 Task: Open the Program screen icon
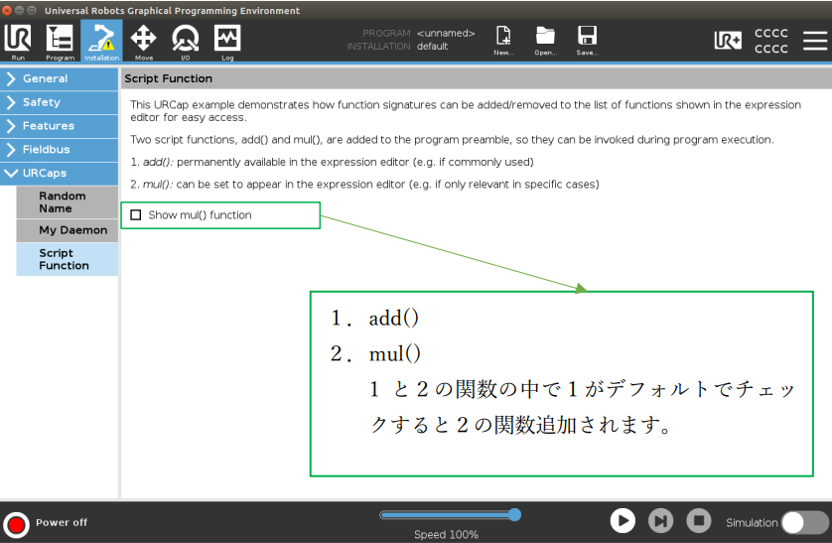[x=59, y=41]
